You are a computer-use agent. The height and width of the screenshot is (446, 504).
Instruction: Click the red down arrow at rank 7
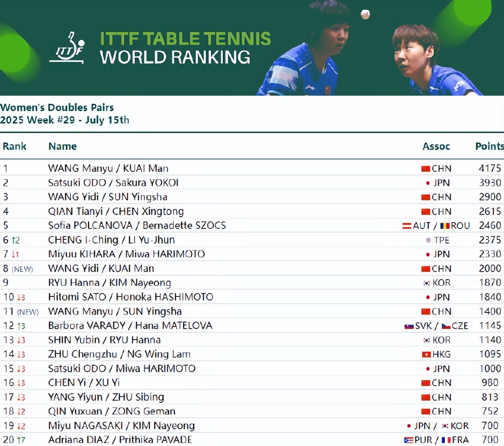pos(14,254)
